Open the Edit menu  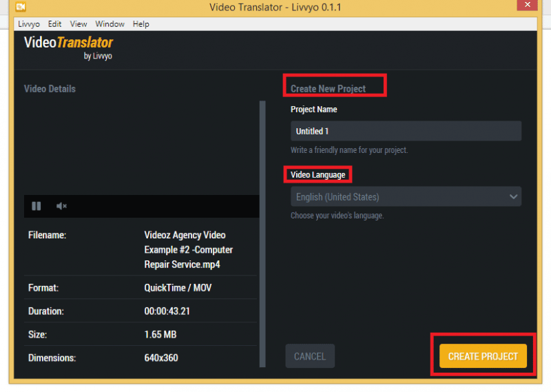pos(54,24)
